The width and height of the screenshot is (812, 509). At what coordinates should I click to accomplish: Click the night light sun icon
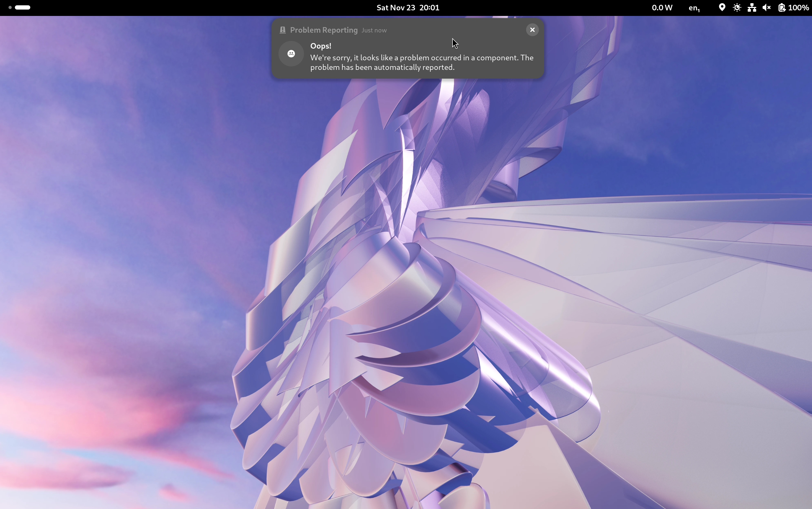[737, 7]
